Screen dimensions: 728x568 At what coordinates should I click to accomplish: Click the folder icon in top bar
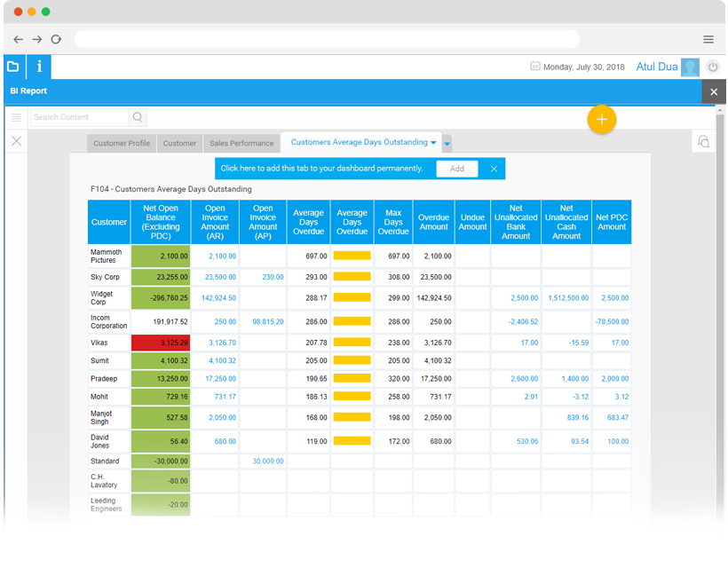pyautogui.click(x=13, y=67)
